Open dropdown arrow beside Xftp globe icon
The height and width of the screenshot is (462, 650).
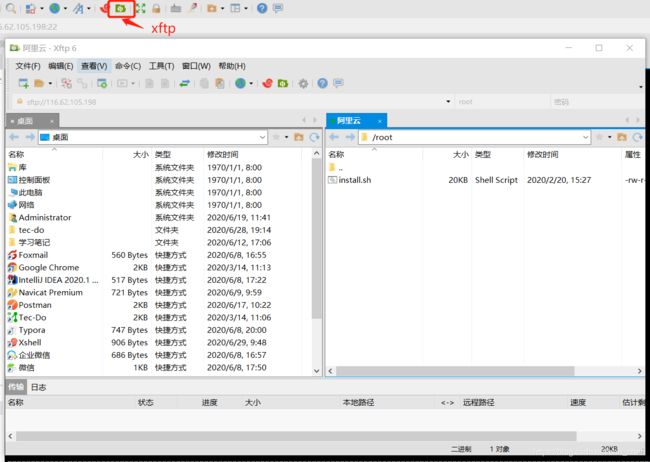251,84
